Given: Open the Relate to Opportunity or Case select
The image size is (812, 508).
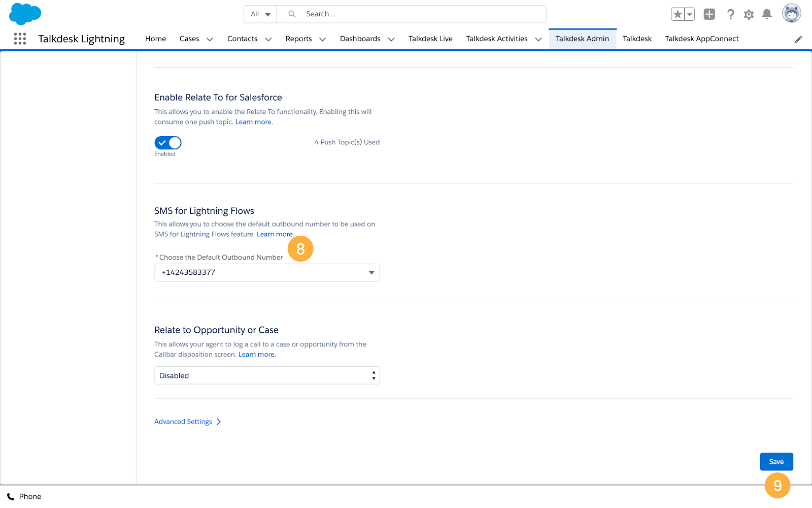Looking at the screenshot, I should click(267, 375).
